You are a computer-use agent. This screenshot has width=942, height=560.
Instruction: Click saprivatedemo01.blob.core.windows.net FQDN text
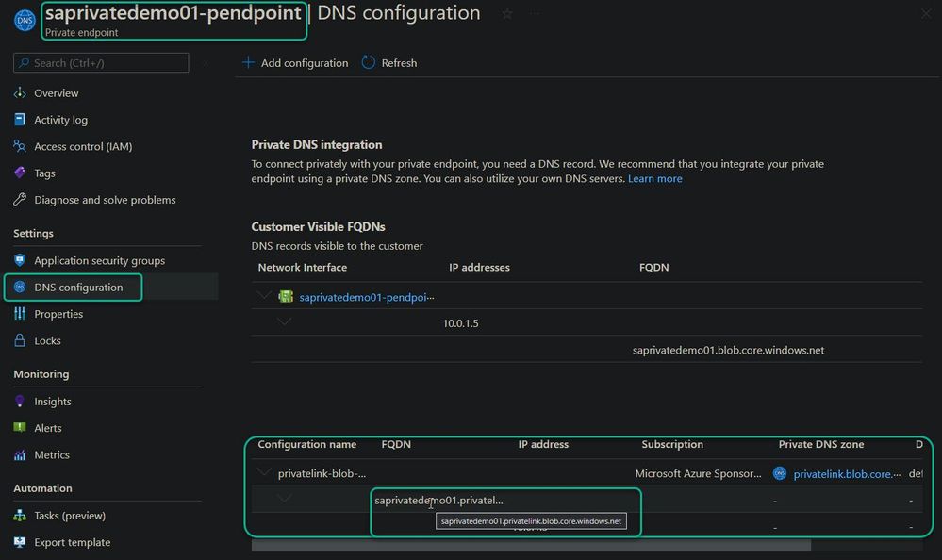pos(728,350)
